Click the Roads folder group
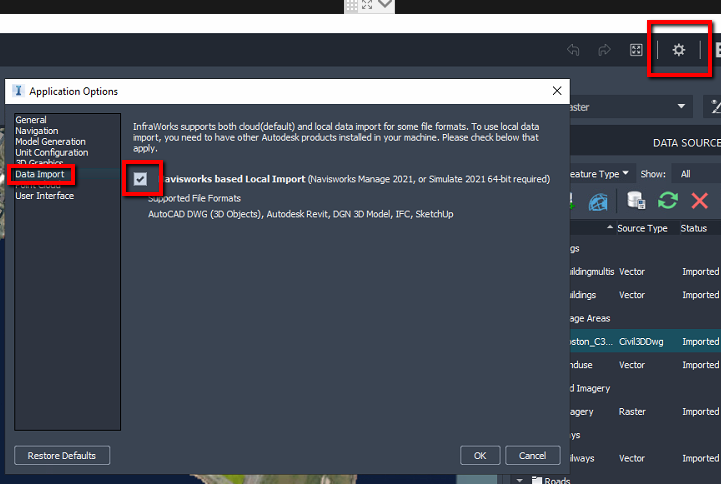The width and height of the screenshot is (721, 484). pos(551,480)
